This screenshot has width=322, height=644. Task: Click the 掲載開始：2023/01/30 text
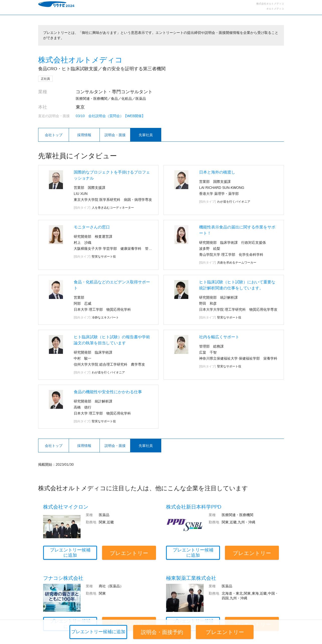56,464
